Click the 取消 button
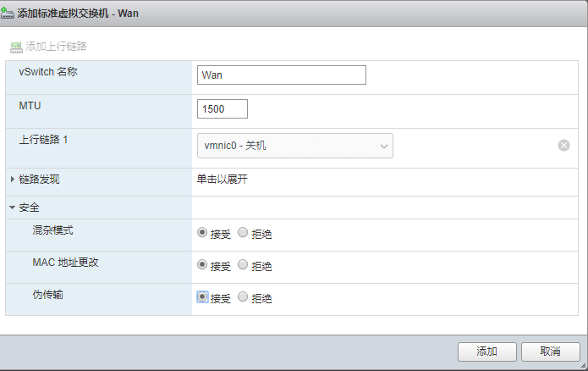This screenshot has width=588, height=371. click(x=550, y=352)
